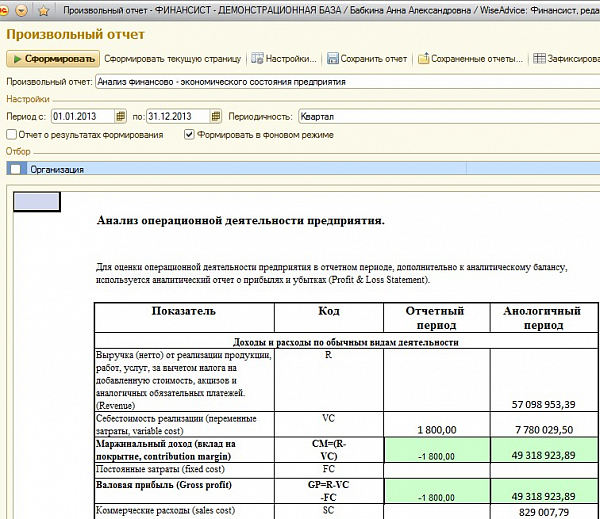Uncheck Формировать в фоновом режиме
Screen dimensions: 600x519
pos(191,134)
